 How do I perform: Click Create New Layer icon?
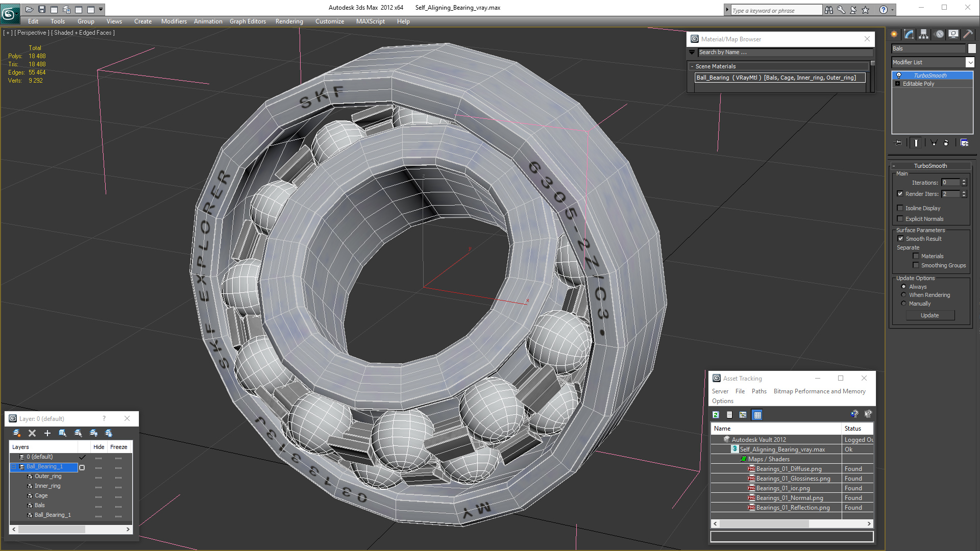point(17,433)
